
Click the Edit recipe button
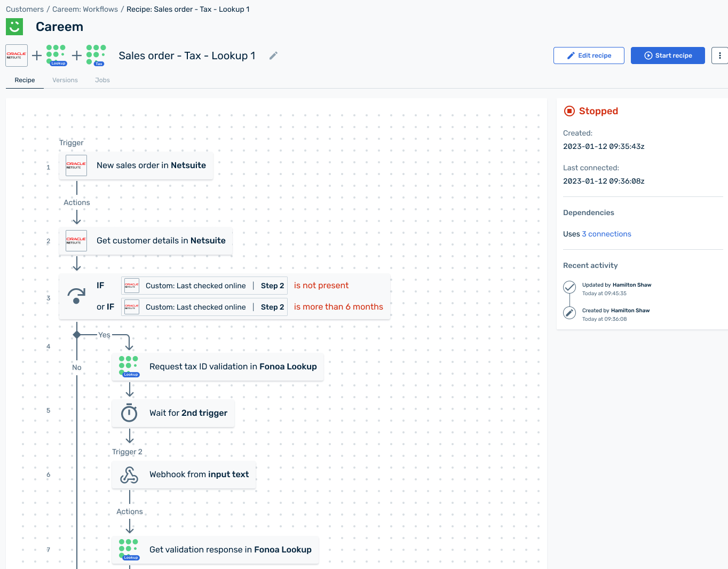click(x=589, y=56)
